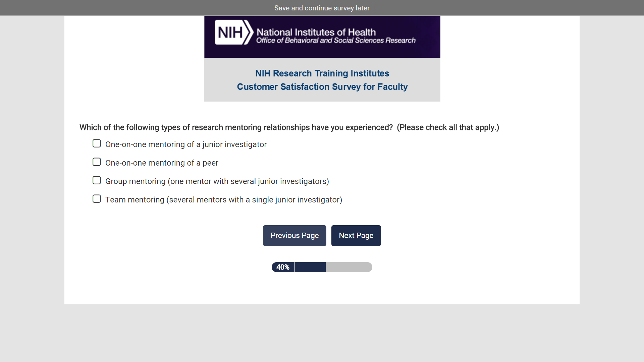The height and width of the screenshot is (362, 644).
Task: Click Save and continue survey later
Action: point(322,8)
